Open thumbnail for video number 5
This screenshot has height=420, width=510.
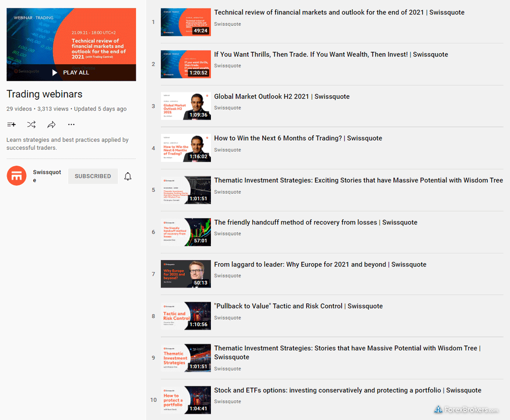pyautogui.click(x=186, y=190)
